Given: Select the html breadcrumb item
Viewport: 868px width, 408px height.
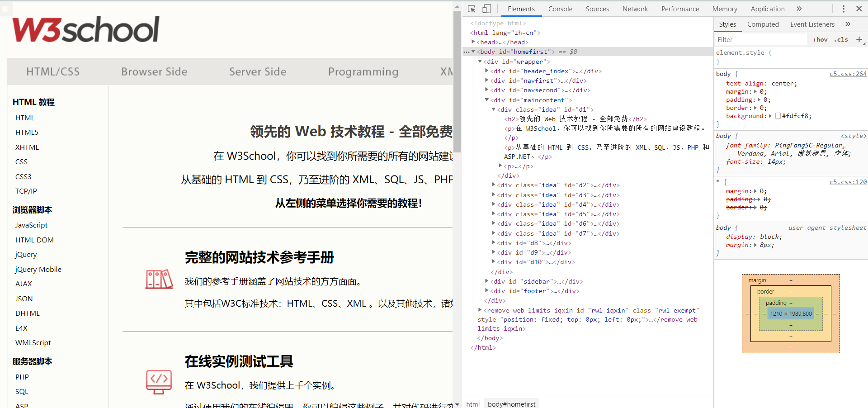Looking at the screenshot, I should [x=473, y=404].
